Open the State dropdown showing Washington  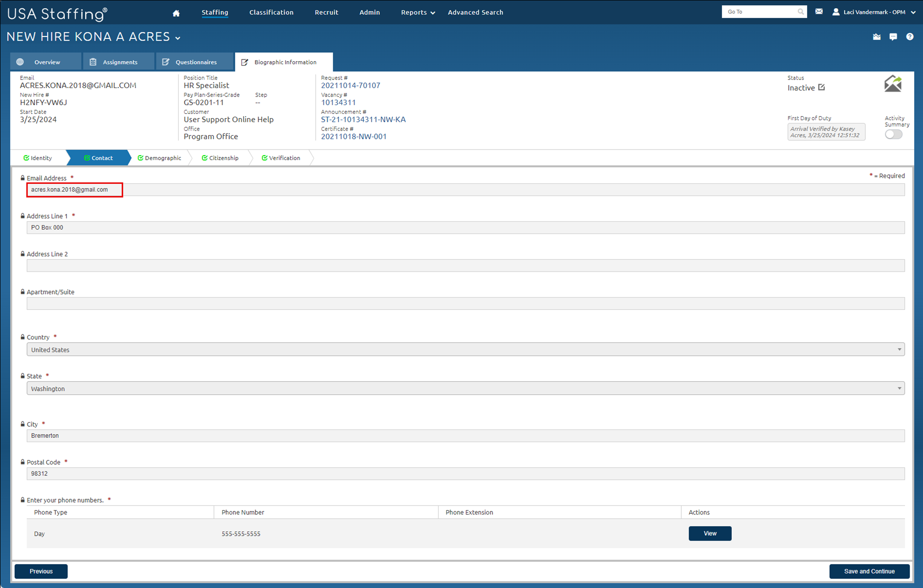pos(465,388)
